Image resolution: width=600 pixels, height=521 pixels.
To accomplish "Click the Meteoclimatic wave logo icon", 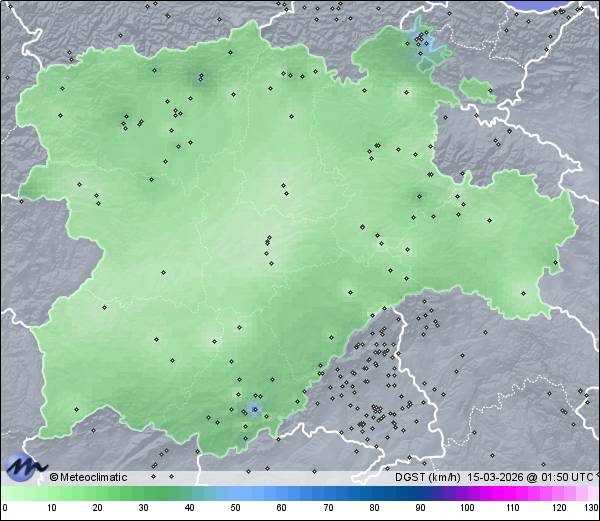I will point(24,466).
